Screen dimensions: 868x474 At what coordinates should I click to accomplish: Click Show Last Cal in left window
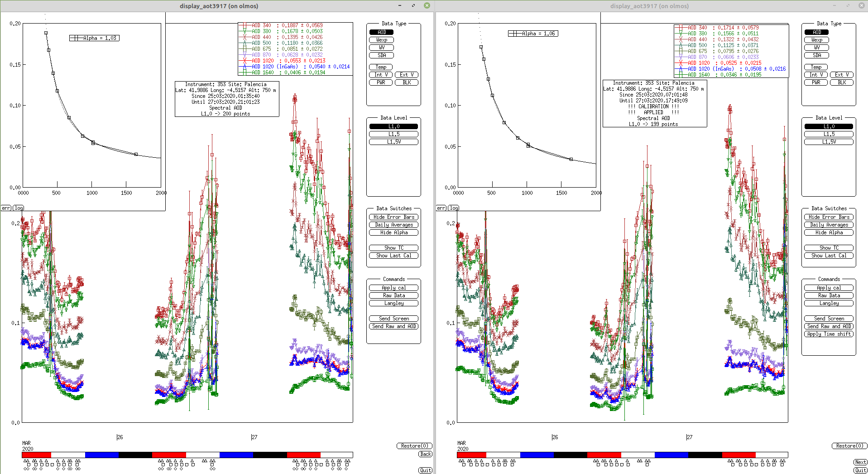pos(393,256)
